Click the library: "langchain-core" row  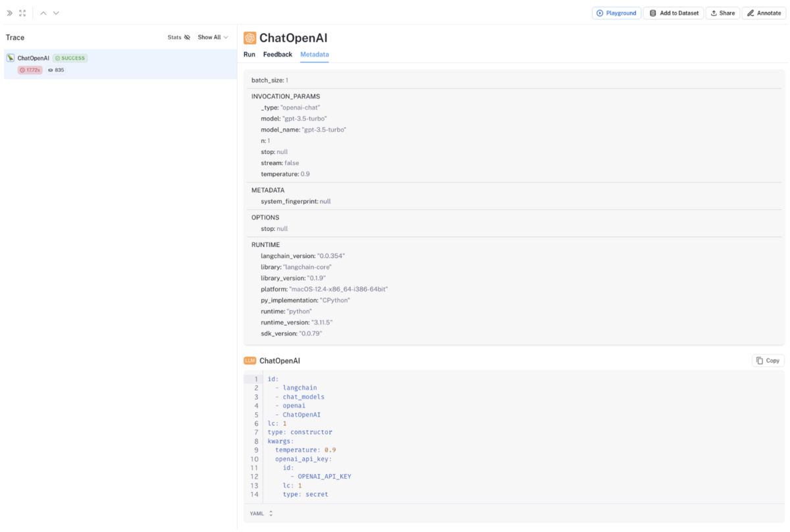coord(296,267)
